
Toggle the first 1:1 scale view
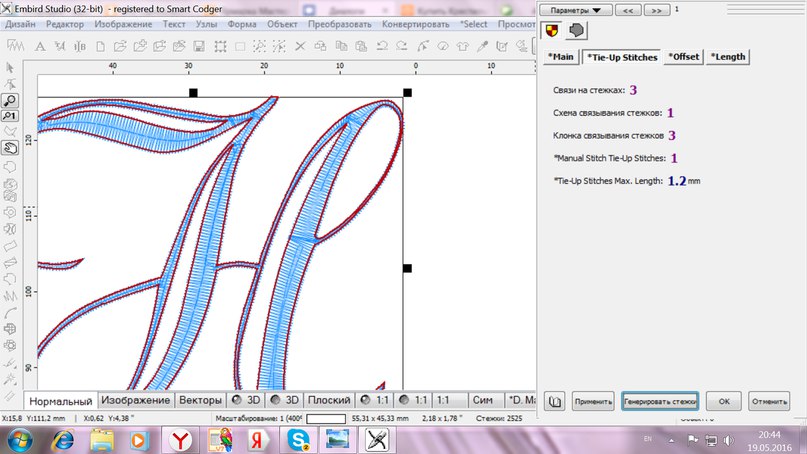pos(375,400)
